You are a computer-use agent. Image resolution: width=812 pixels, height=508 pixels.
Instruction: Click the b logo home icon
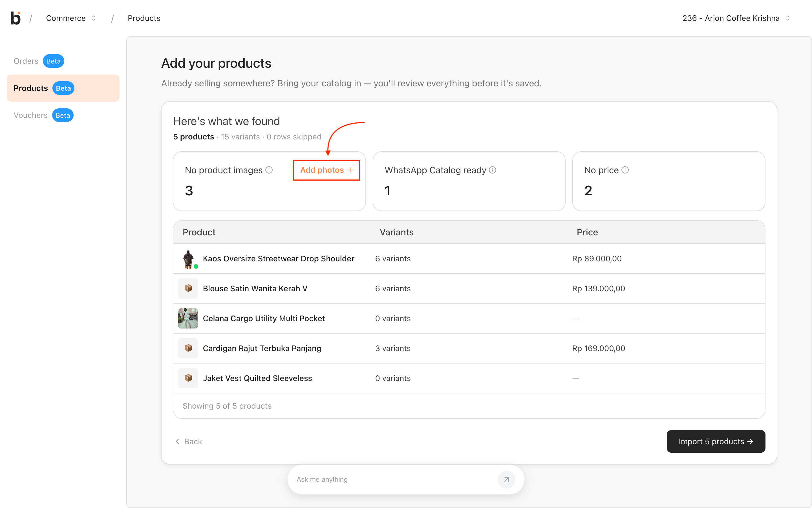point(16,18)
